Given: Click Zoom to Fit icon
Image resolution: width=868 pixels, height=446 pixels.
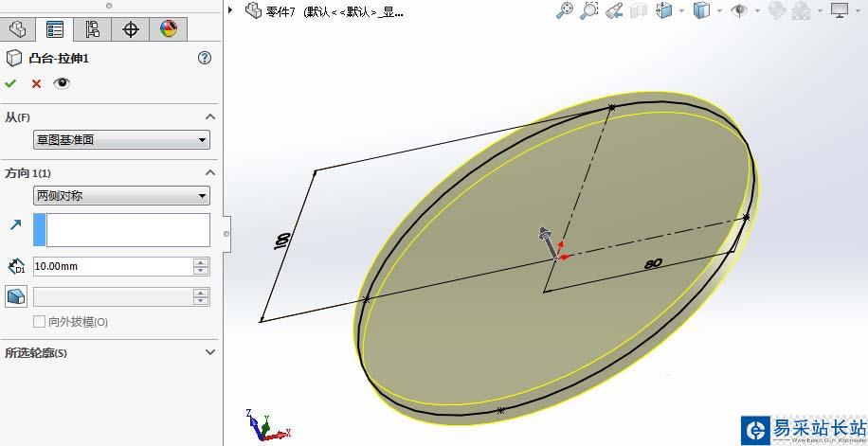Looking at the screenshot, I should 564,10.
